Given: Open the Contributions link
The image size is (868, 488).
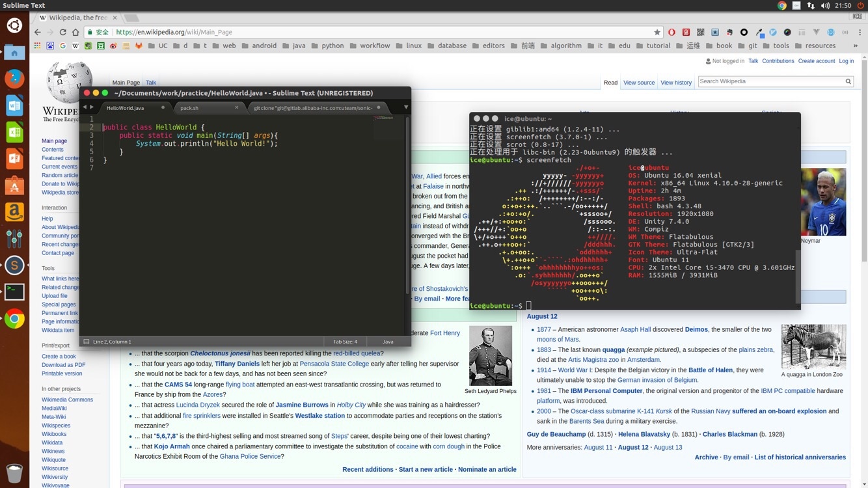Looking at the screenshot, I should [x=778, y=61].
